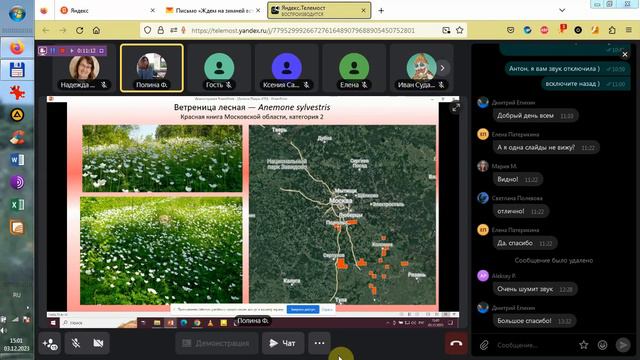The height and width of the screenshot is (360, 640).
Task: Bookmark this page with the star
Action: (460, 30)
